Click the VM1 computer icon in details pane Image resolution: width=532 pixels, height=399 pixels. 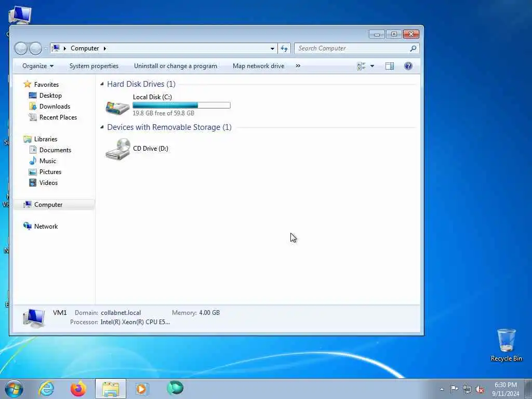pos(34,318)
